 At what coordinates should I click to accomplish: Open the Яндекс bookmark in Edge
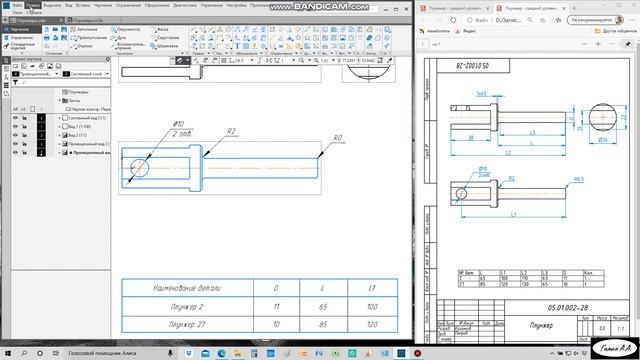tap(467, 31)
